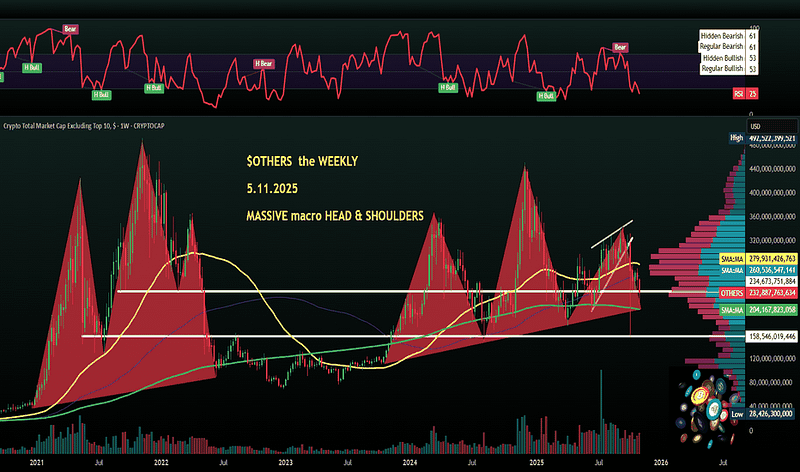Click the 400,000,000,000 price axis tick
This screenshot has height=472, width=800.
tap(772, 193)
